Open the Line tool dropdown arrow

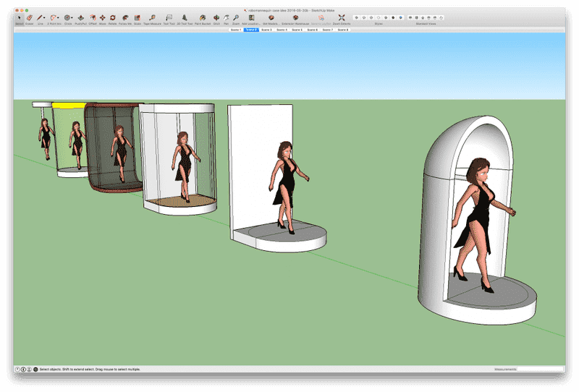tap(45, 17)
